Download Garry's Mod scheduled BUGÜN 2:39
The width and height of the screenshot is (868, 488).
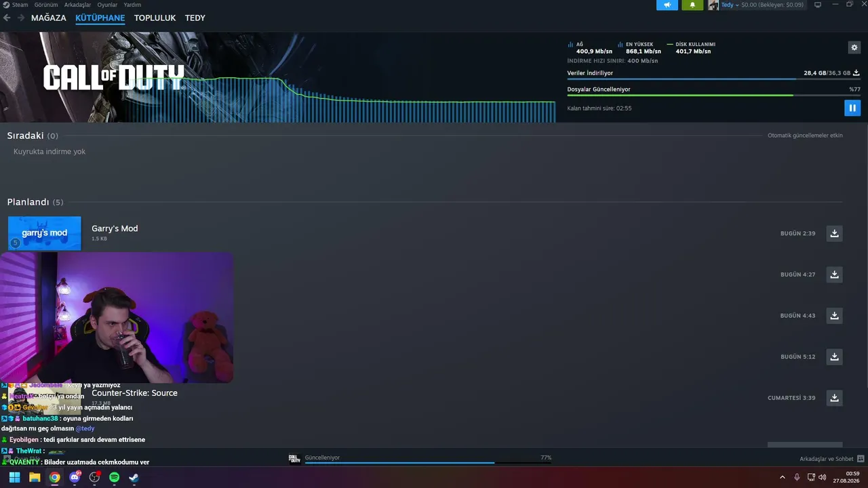point(834,234)
